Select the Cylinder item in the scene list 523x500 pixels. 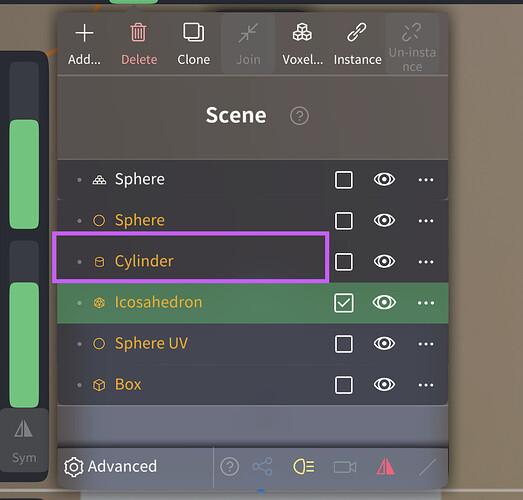click(190, 258)
